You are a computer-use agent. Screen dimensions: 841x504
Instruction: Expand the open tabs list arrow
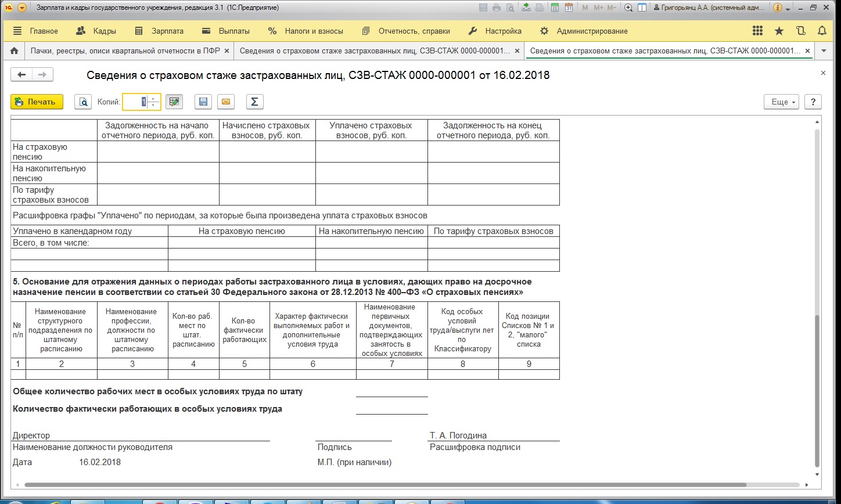tap(824, 51)
